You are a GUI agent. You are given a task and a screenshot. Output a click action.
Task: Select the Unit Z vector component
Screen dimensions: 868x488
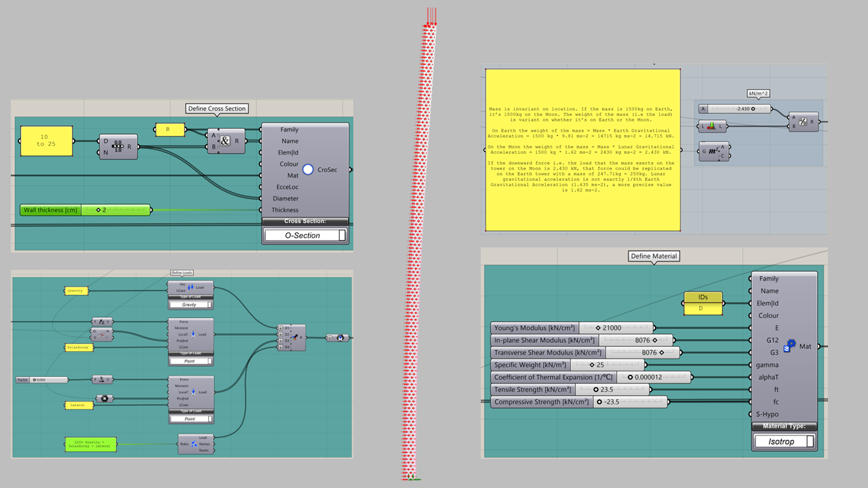[104, 321]
